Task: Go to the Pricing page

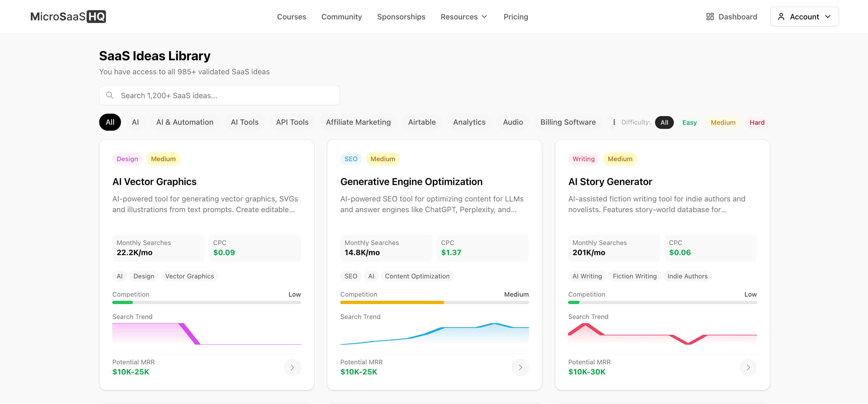Action: pyautogui.click(x=515, y=16)
